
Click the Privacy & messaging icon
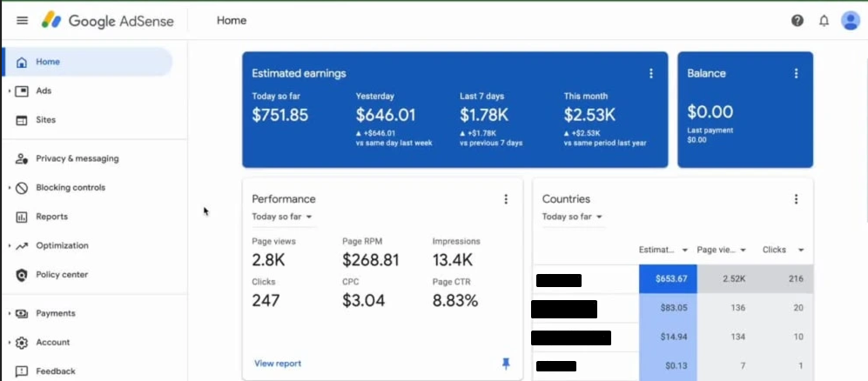point(22,158)
